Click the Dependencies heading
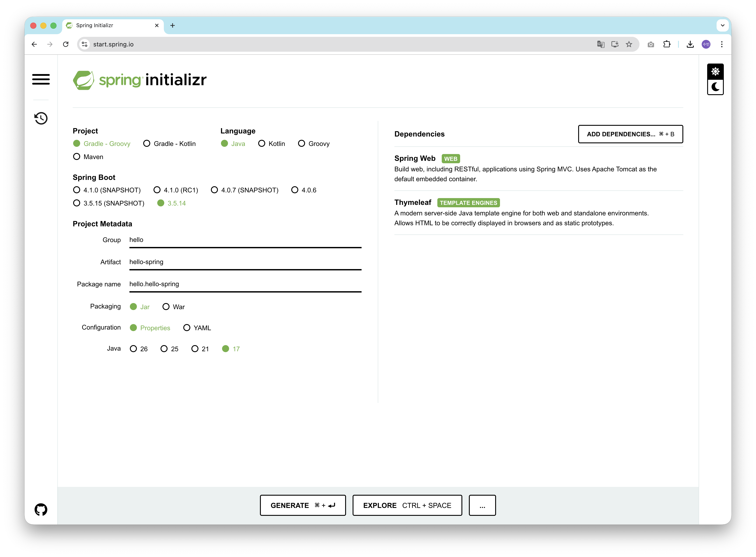The width and height of the screenshot is (756, 557). click(x=419, y=134)
